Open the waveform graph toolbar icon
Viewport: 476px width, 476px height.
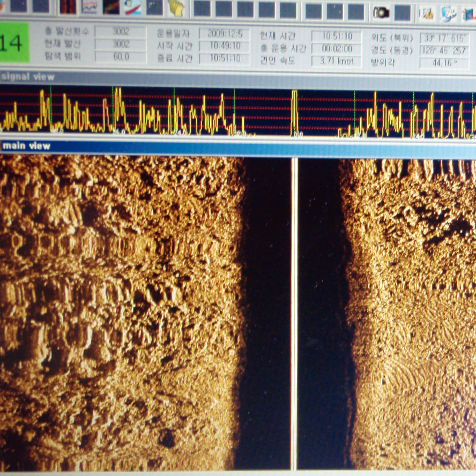[89, 6]
